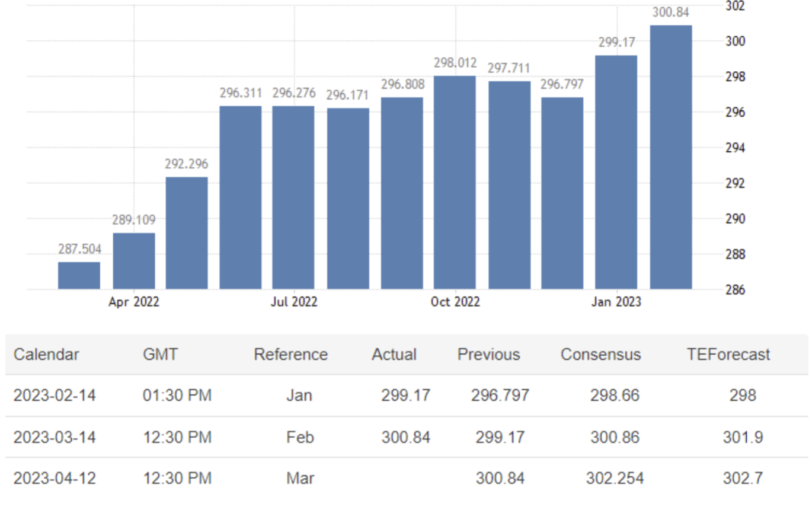Select the bar labeled 297.711
Image resolution: width=812 pixels, height=510 pixels.
tap(509, 185)
